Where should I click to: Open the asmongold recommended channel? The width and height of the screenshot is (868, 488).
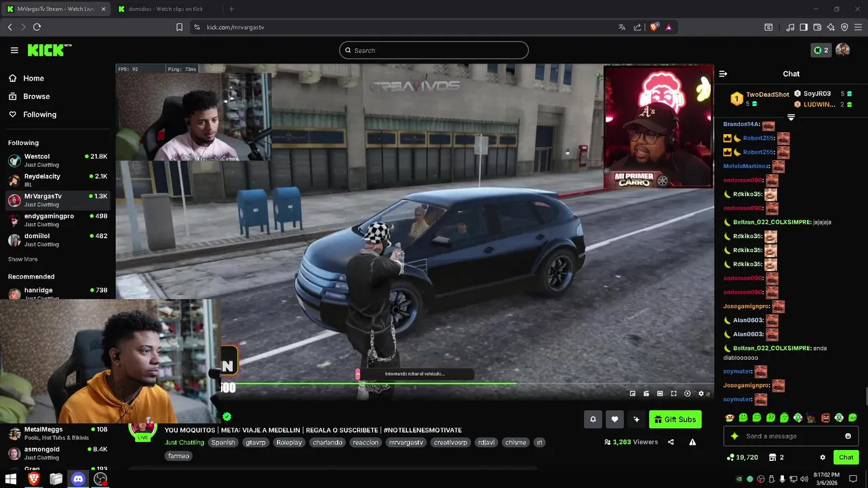pyautogui.click(x=58, y=453)
